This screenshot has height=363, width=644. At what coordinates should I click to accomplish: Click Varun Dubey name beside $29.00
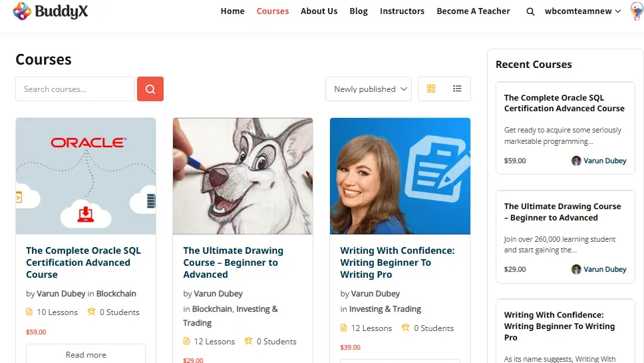click(605, 269)
